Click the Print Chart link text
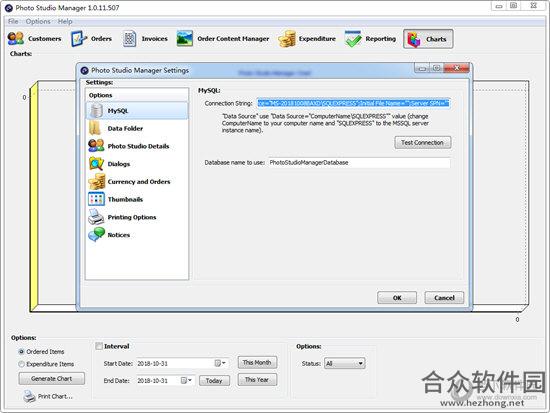Viewport: 550px width, 413px height. (55, 397)
